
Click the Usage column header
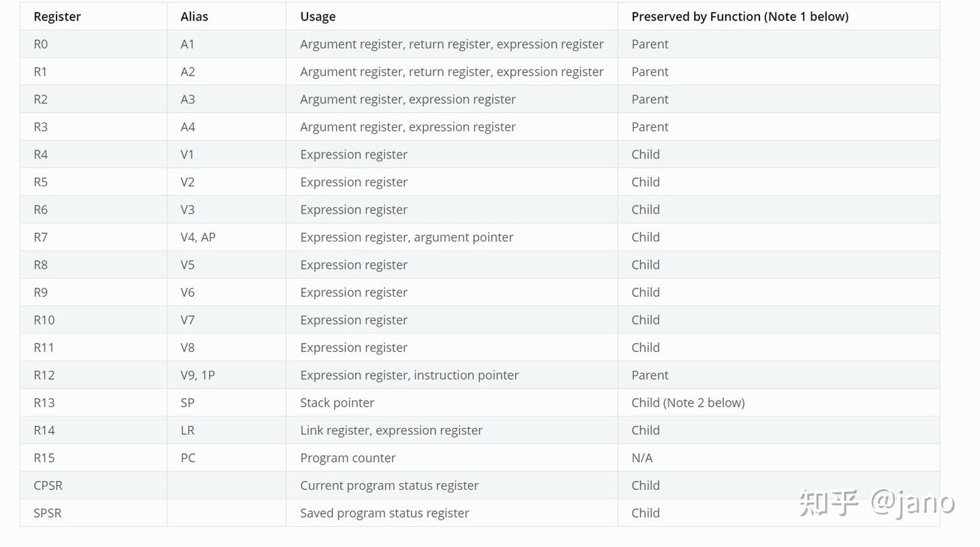click(318, 16)
